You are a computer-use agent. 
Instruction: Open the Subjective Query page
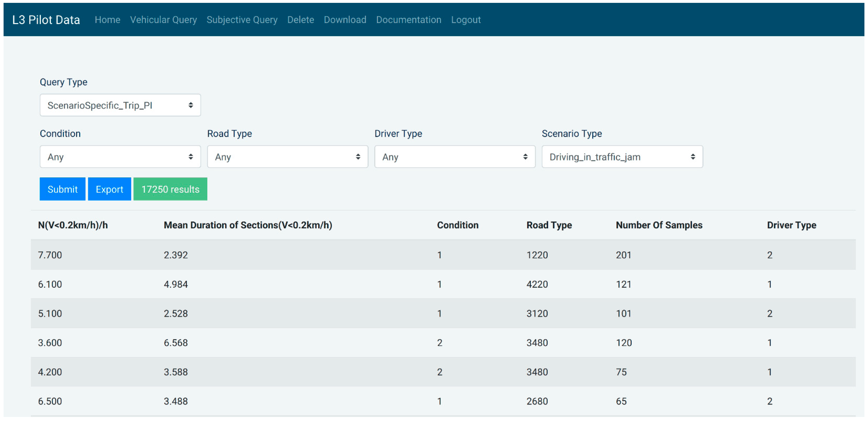(x=242, y=20)
